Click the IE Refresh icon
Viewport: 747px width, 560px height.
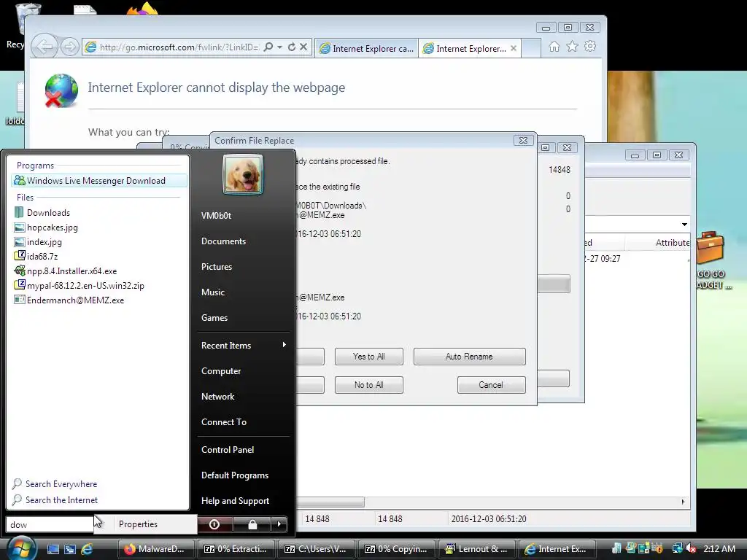[292, 47]
